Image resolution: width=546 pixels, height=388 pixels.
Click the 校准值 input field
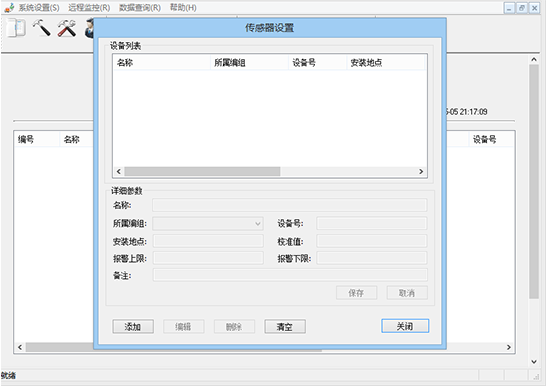coord(372,241)
